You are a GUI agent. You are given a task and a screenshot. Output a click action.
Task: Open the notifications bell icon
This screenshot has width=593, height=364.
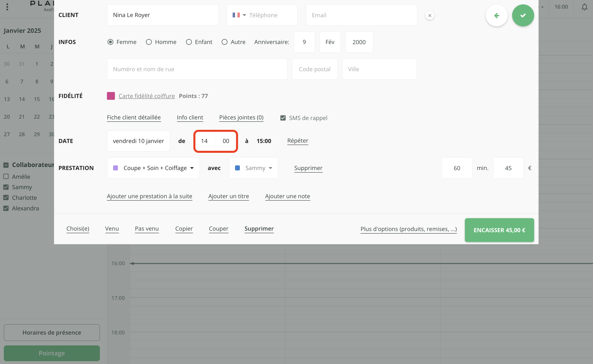tap(584, 7)
